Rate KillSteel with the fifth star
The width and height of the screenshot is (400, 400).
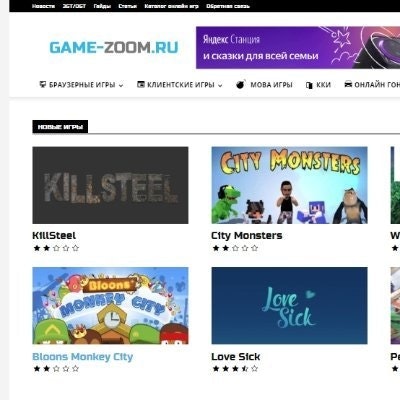coord(76,248)
